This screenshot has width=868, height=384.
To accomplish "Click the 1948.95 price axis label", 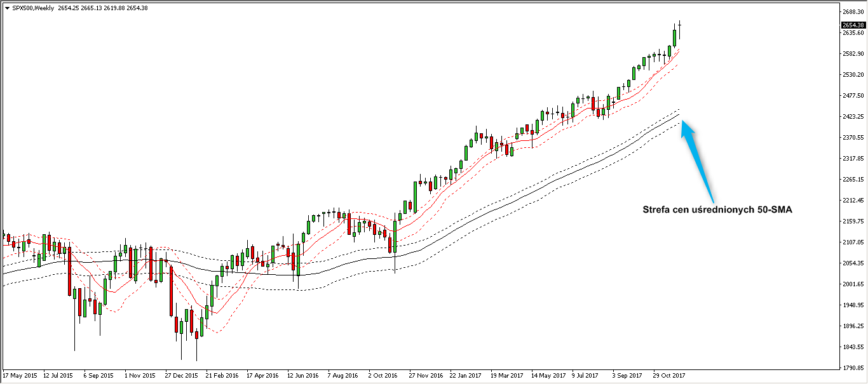I will 852,305.
